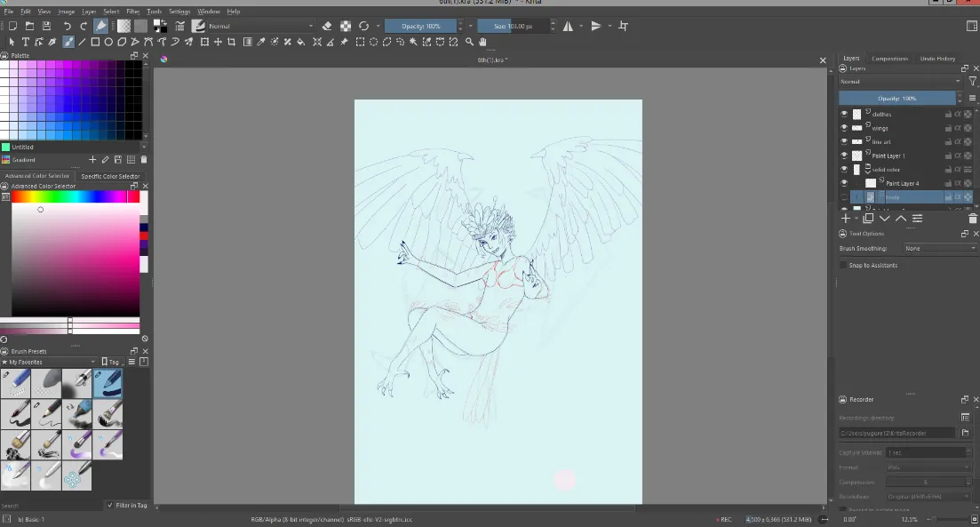Select the Text tool
Image resolution: width=980 pixels, height=527 pixels.
25,42
